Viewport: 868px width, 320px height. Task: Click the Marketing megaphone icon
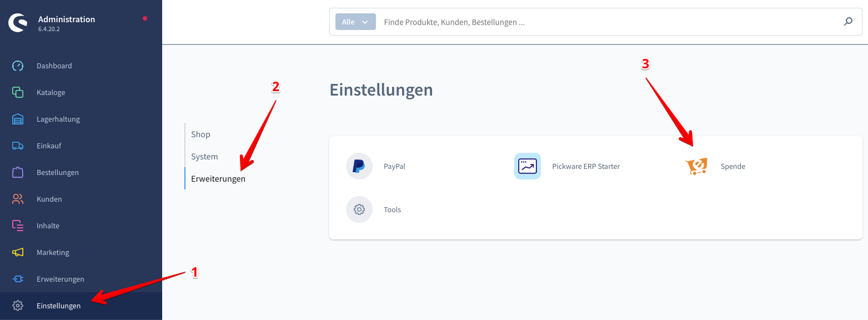[x=18, y=252]
